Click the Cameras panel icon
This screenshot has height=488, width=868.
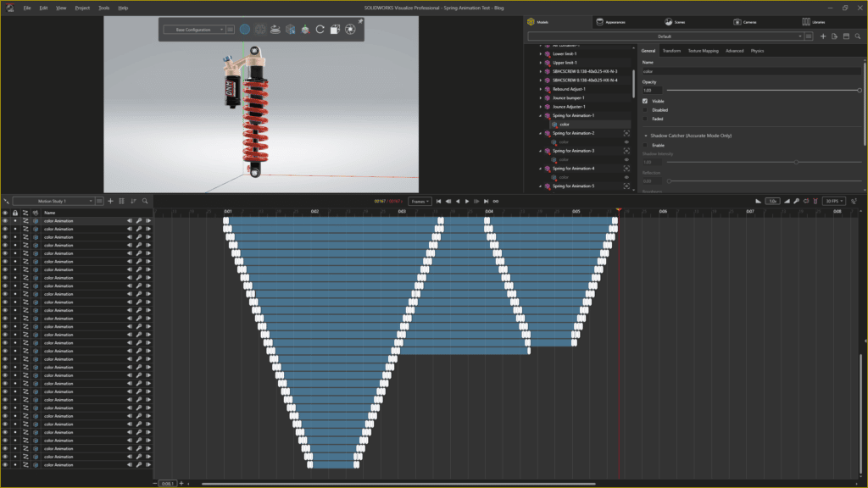pyautogui.click(x=737, y=21)
